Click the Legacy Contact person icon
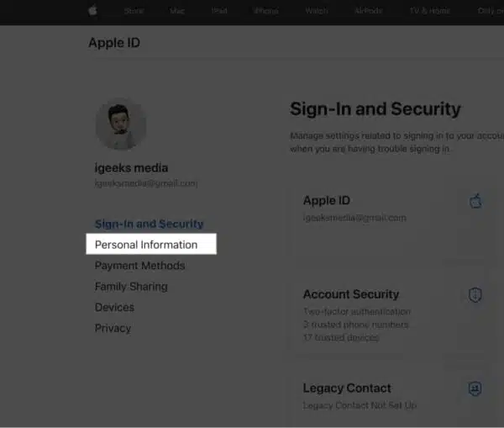Viewport: 504px width, 428px height. [x=475, y=388]
